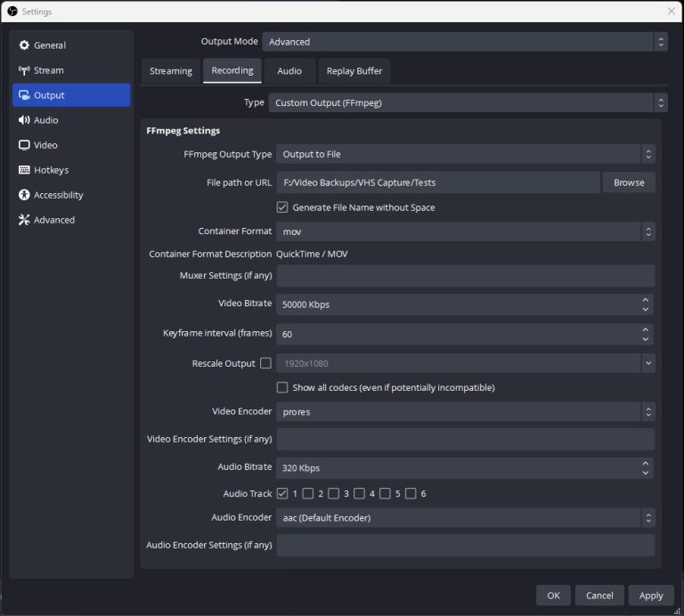Click the Advanced tools icon
This screenshot has height=616, width=684.
[24, 220]
